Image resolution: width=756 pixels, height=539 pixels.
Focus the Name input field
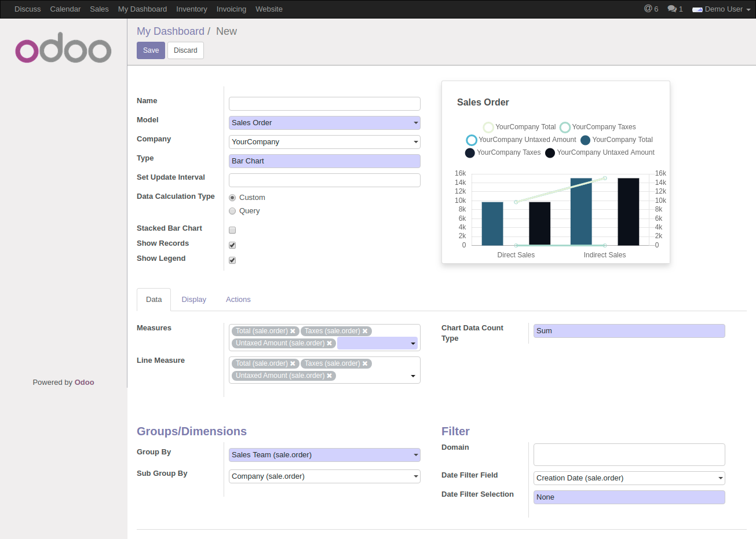[324, 104]
